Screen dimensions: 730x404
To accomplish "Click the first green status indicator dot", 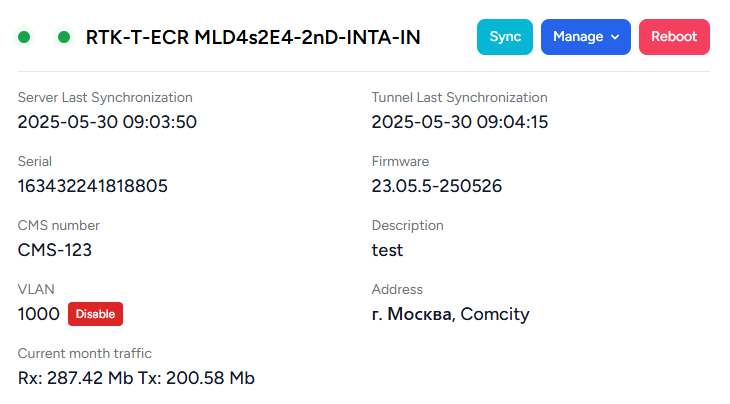I will 24,37.
